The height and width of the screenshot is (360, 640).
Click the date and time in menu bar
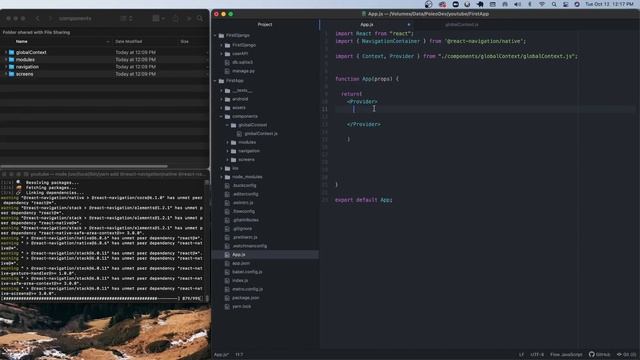(x=609, y=4)
